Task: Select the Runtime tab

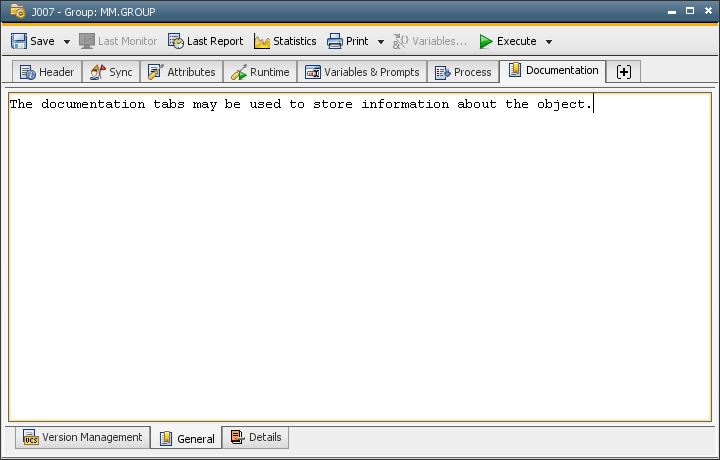Action: pos(260,72)
